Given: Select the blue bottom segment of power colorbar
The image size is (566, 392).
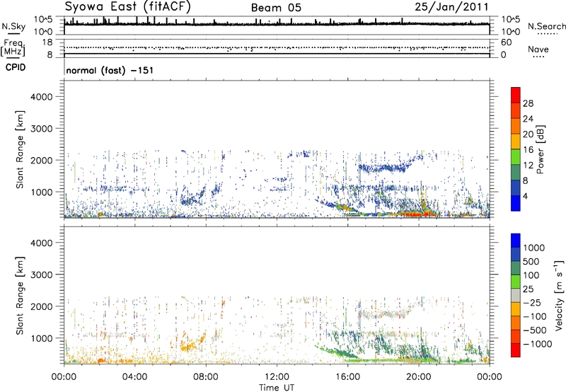Looking at the screenshot, I should (516, 203).
